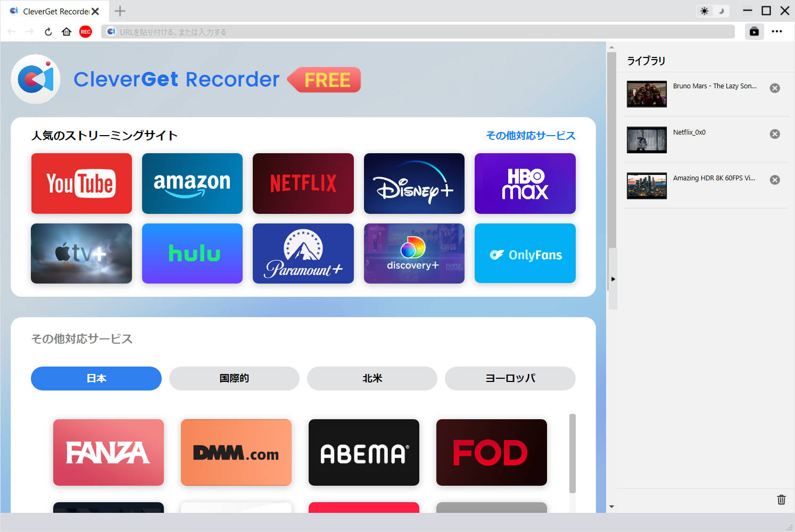Click the URL address input field

pos(420,32)
